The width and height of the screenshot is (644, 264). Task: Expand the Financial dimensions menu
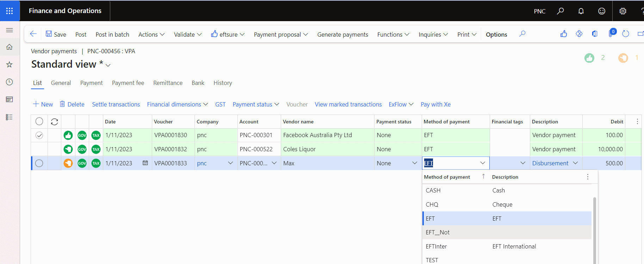click(178, 104)
